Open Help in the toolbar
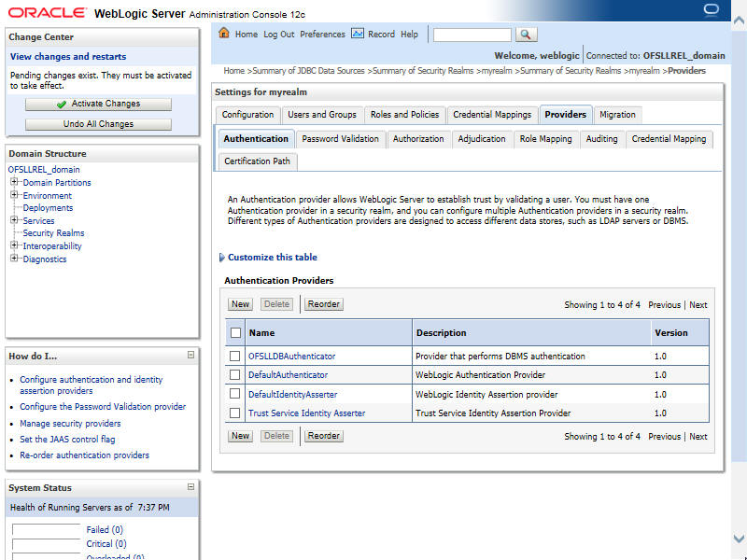The width and height of the screenshot is (747, 560). click(x=409, y=35)
